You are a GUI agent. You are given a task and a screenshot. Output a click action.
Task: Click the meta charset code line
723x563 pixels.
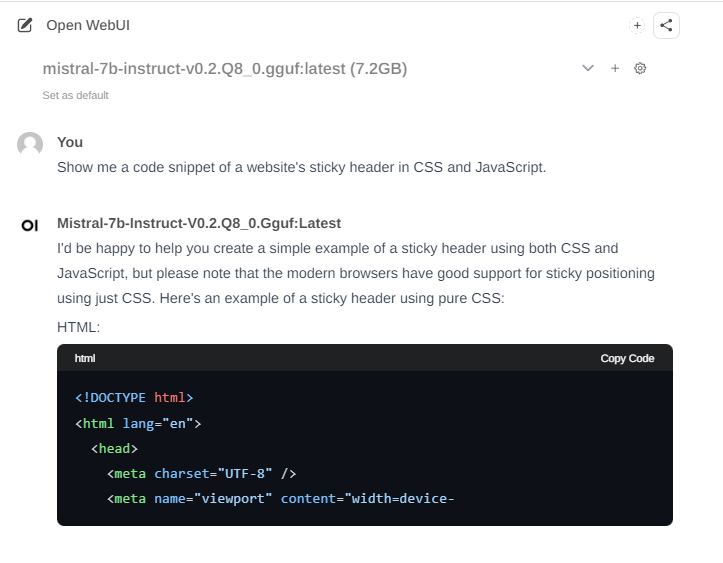201,473
